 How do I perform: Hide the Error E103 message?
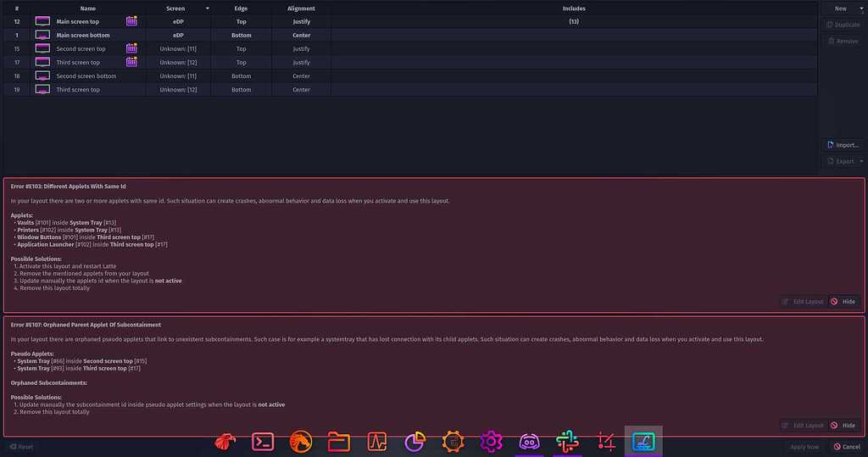843,301
